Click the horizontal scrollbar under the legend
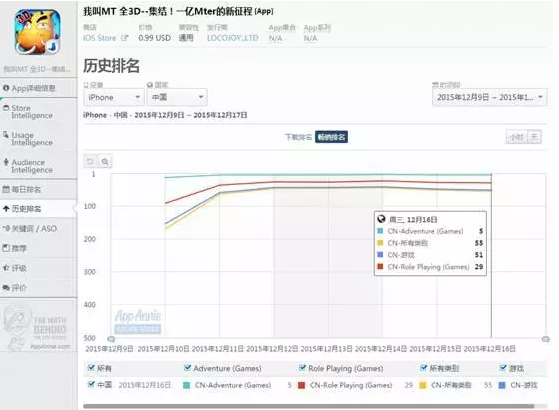 point(308,406)
